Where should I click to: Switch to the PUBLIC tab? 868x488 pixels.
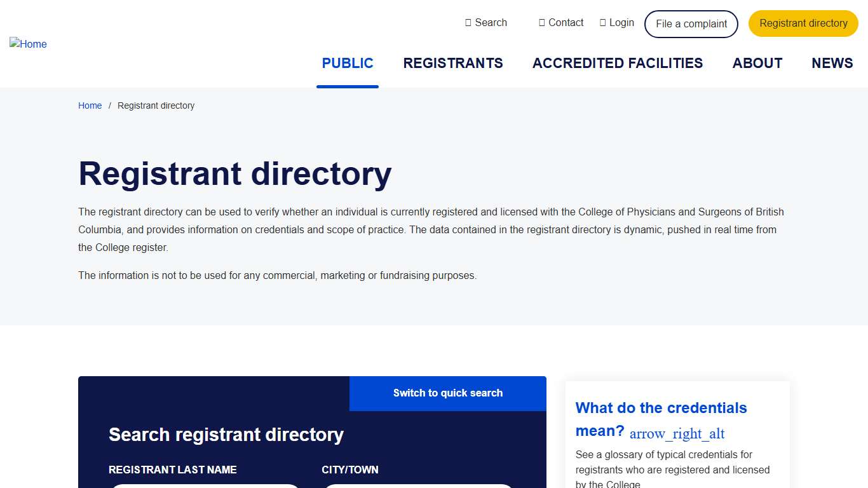point(347,63)
